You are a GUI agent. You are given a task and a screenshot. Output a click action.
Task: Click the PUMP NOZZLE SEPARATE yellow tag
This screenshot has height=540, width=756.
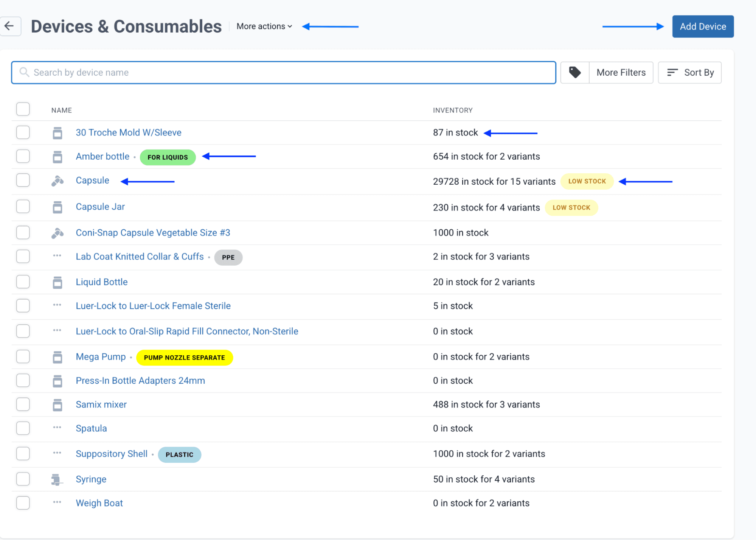point(184,358)
